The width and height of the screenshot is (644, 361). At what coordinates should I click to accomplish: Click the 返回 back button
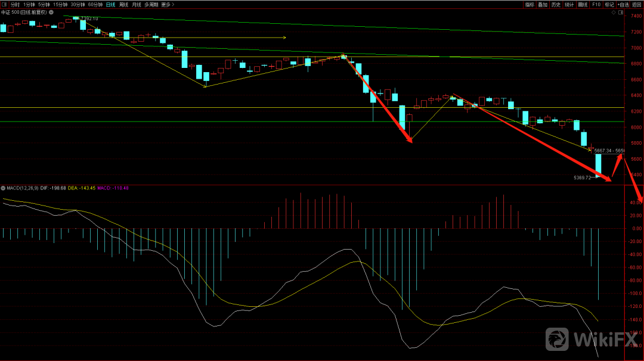[637, 4]
